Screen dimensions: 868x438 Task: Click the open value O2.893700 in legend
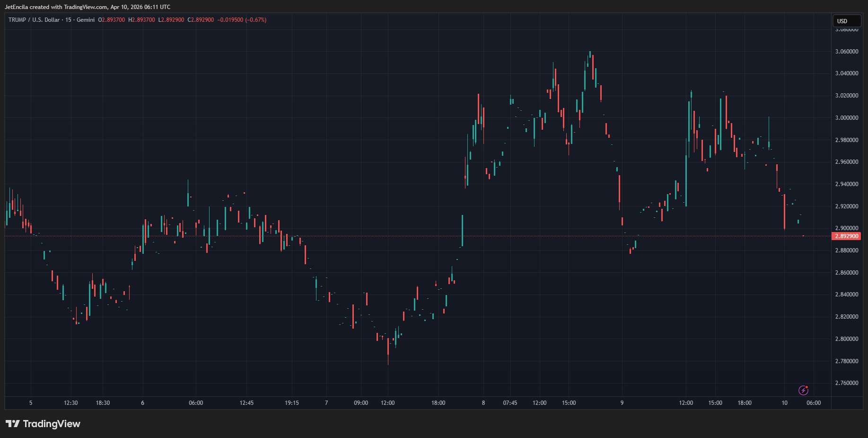(x=112, y=20)
